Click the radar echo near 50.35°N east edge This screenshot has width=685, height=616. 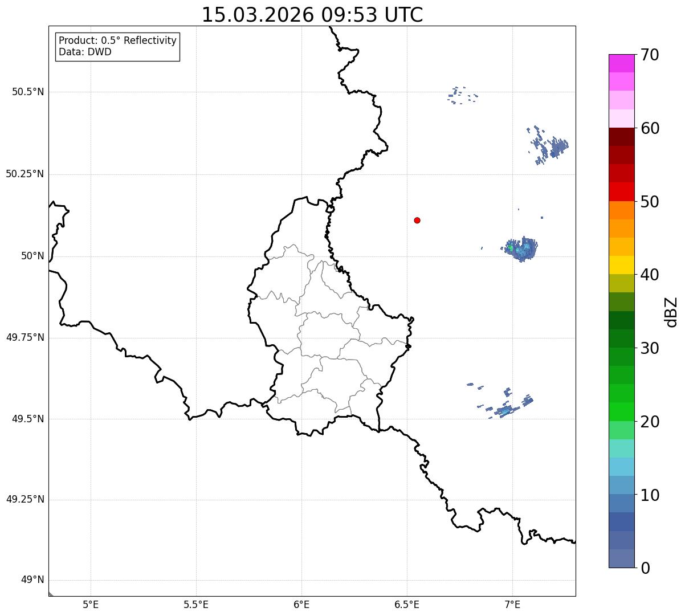pyautogui.click(x=548, y=145)
